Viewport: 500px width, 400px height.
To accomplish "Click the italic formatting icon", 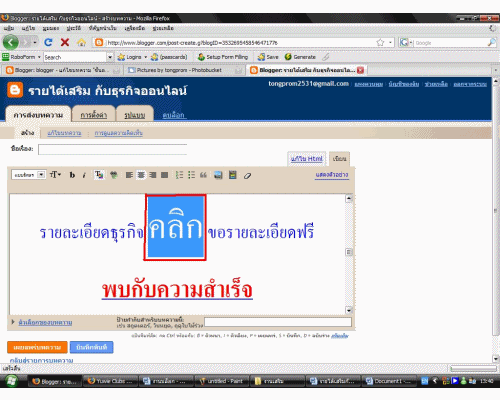I will [84, 175].
